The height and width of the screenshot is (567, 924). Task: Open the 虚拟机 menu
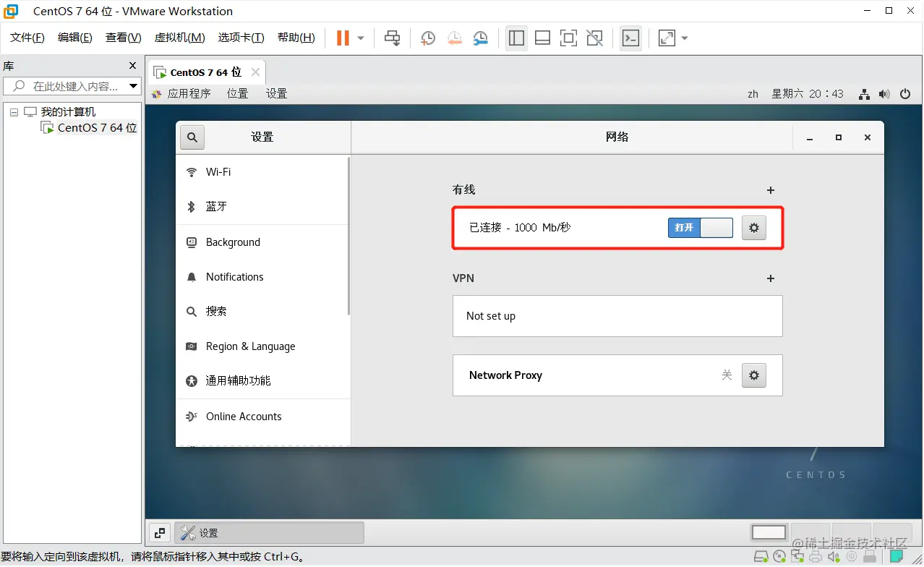point(179,38)
